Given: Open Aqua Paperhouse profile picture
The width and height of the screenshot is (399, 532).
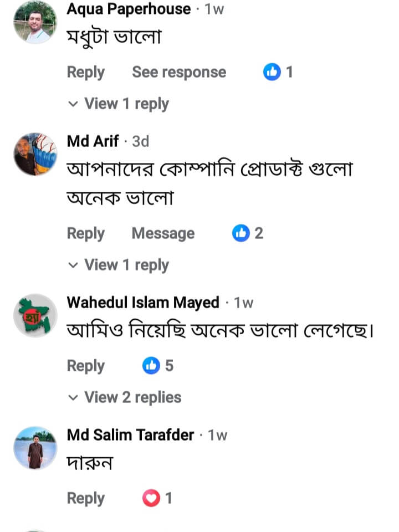Looking at the screenshot, I should tap(35, 22).
